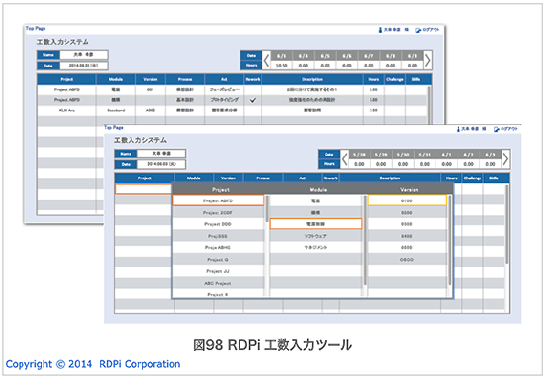Screen dimensions: 545x377
Task: Click the Name field in the front window
Action: 161,154
